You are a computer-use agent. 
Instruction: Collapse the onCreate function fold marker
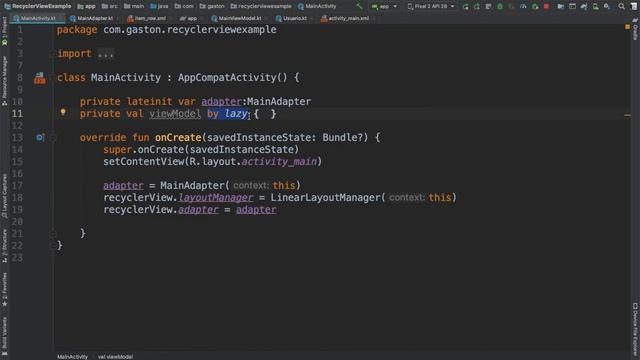pos(53,138)
